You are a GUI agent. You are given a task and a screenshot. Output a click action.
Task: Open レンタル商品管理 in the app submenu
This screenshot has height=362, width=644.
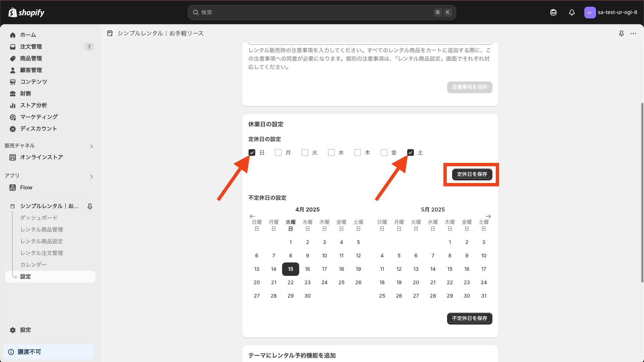point(42,230)
